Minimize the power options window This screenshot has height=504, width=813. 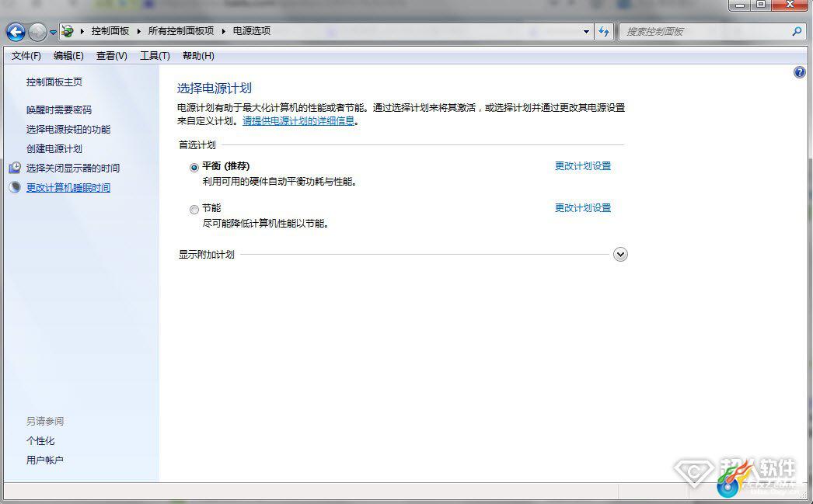pos(740,5)
